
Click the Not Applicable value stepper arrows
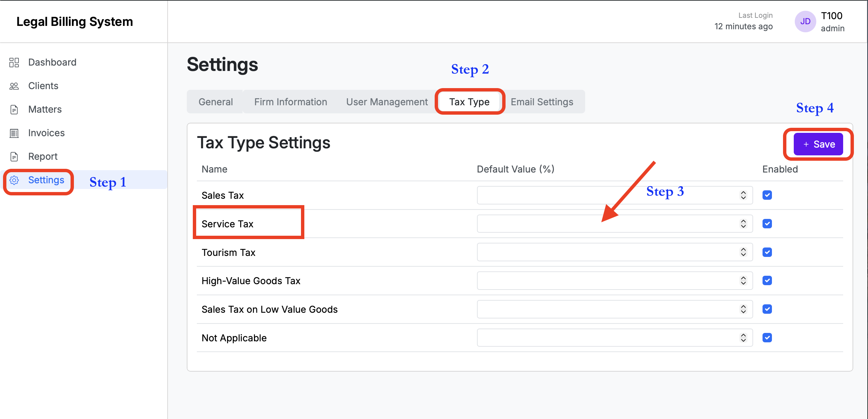tap(743, 338)
